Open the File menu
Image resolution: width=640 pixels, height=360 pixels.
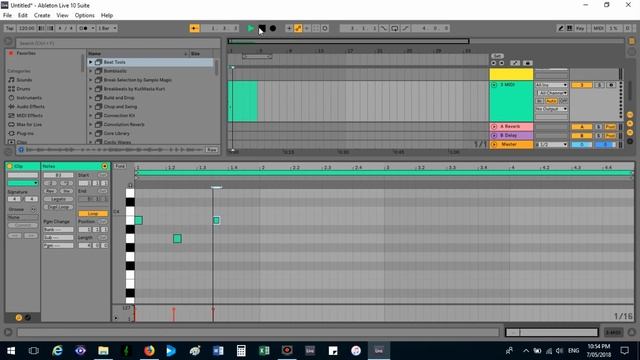pyautogui.click(x=7, y=16)
